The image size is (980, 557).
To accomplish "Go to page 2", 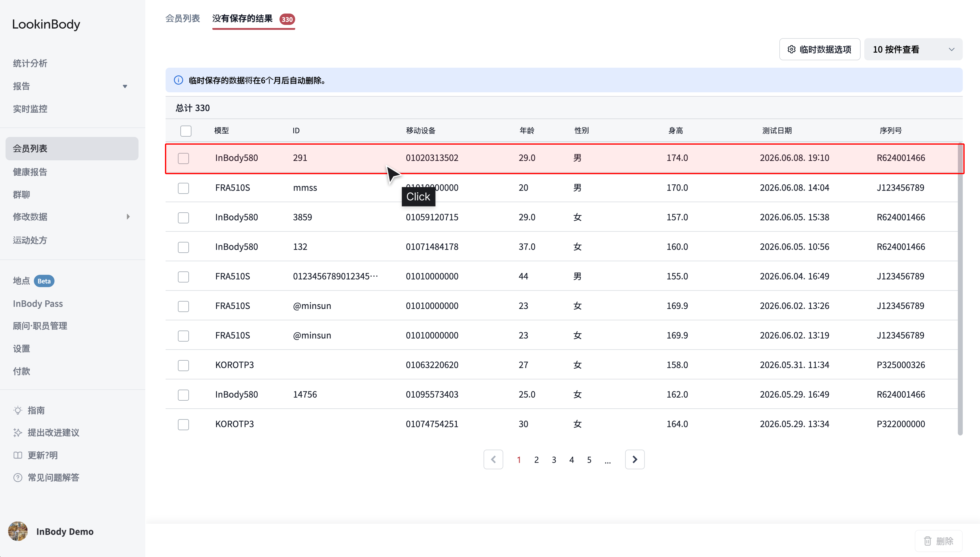I will pyautogui.click(x=536, y=460).
